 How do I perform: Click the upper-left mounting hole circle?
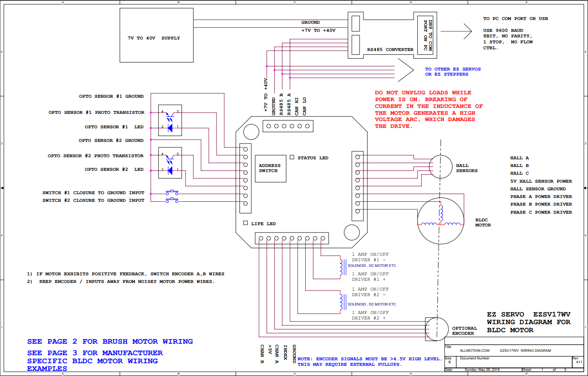(251, 132)
